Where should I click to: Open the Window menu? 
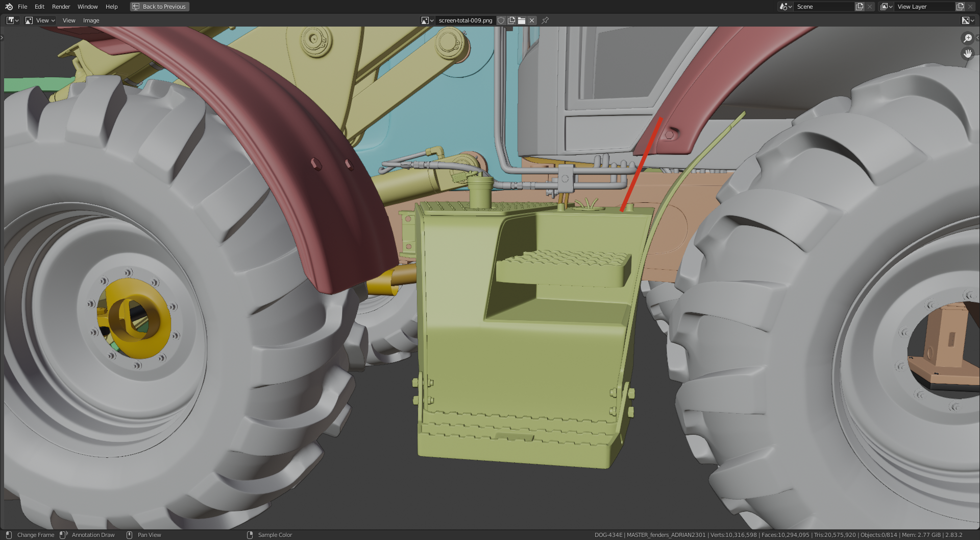pyautogui.click(x=87, y=7)
